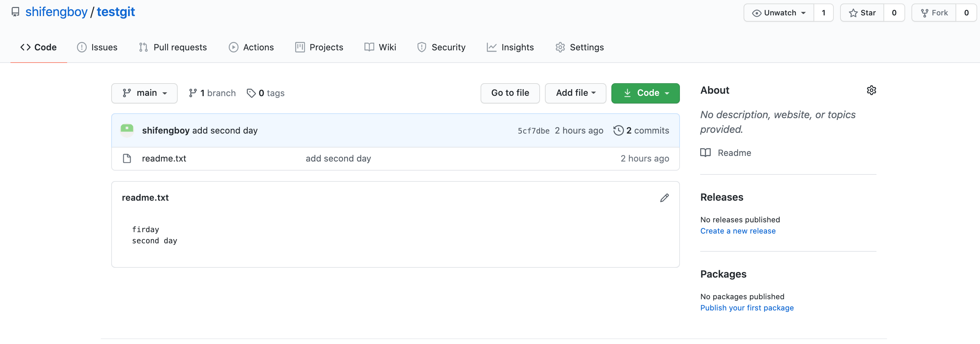This screenshot has width=980, height=344.
Task: Open the Wiki tab
Action: pyautogui.click(x=380, y=47)
